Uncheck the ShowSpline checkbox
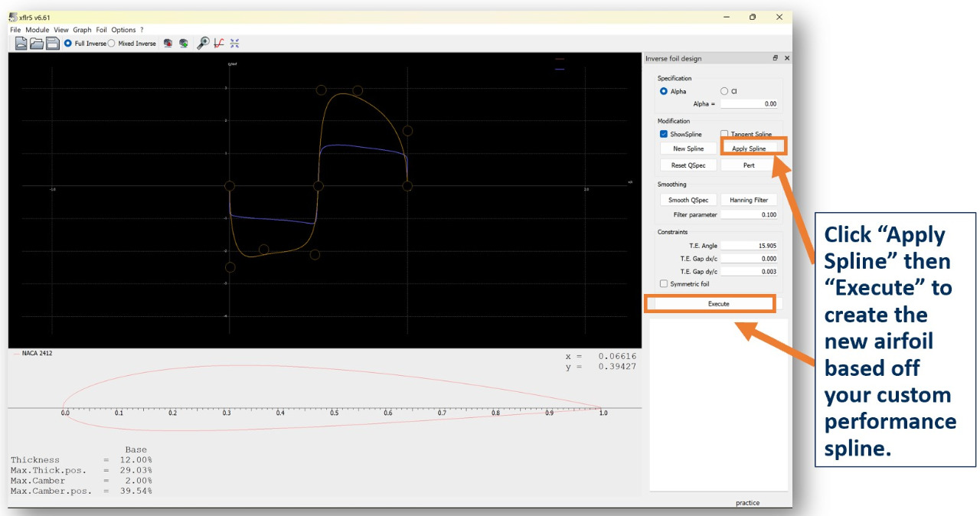Image resolution: width=980 pixels, height=516 pixels. [x=664, y=134]
